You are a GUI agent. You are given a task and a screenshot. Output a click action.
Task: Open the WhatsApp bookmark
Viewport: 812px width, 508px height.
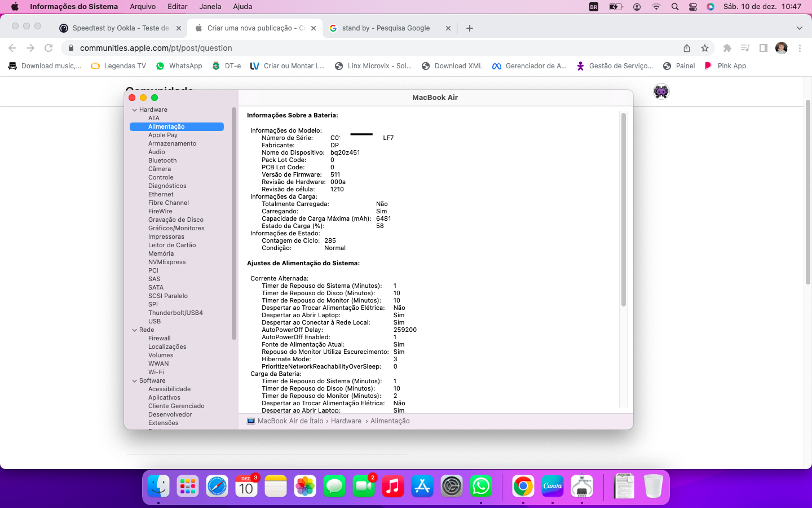(x=179, y=66)
